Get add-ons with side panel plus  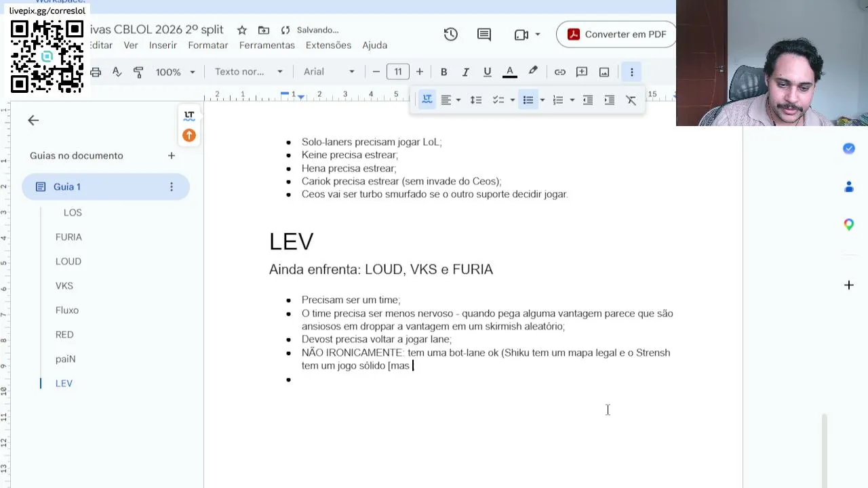(x=849, y=285)
